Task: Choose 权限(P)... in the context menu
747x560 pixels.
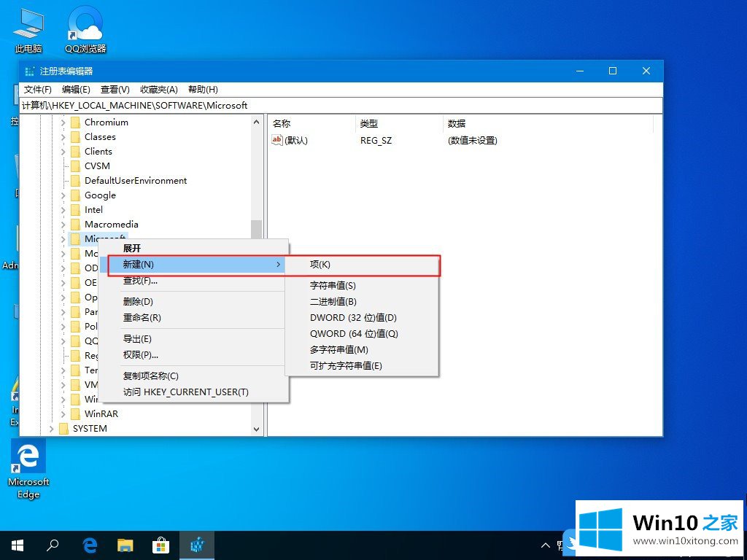Action: coord(193,355)
